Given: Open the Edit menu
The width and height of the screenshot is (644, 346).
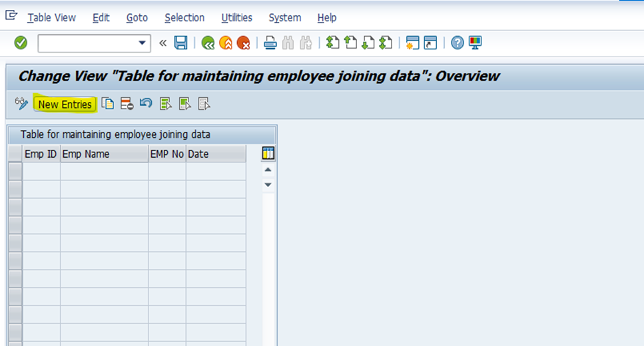Looking at the screenshot, I should tap(101, 18).
